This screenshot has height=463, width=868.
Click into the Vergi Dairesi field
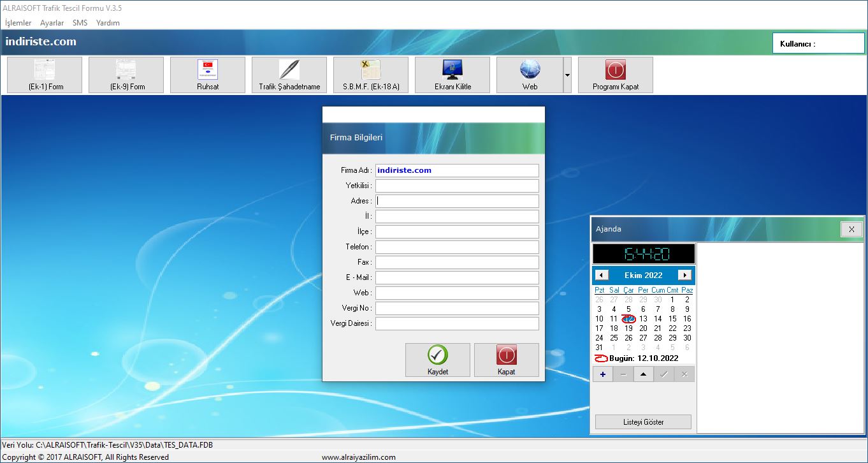coord(457,323)
